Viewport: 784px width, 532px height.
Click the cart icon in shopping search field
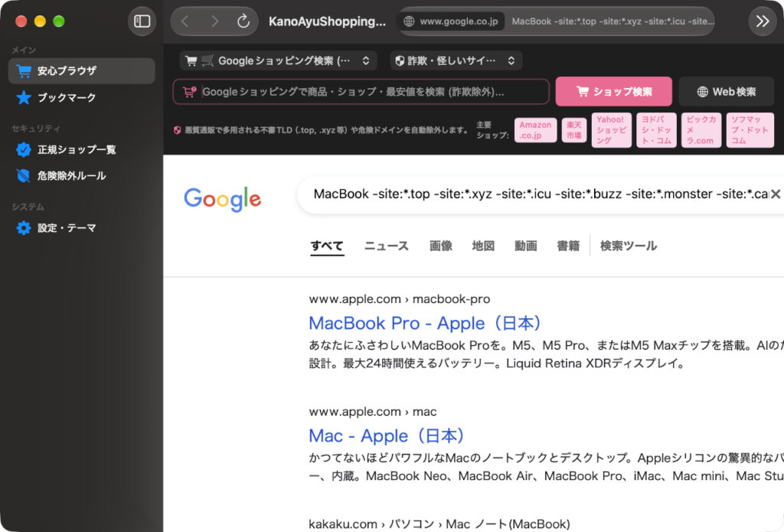pyautogui.click(x=190, y=92)
